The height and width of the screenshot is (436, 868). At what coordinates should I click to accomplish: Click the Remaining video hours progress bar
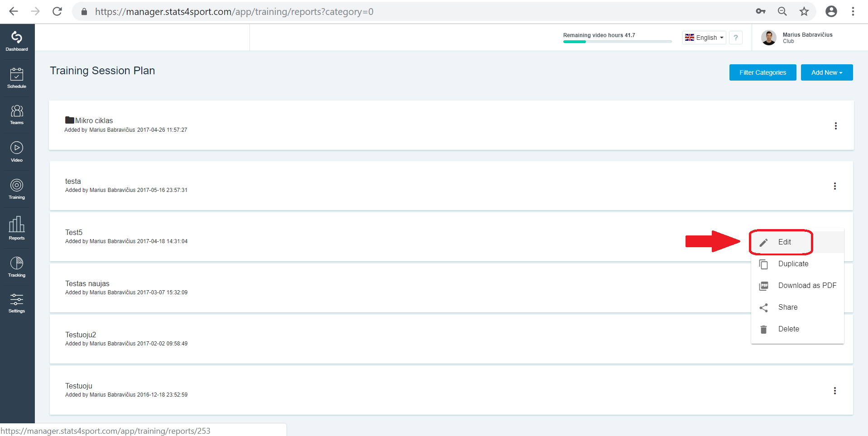tap(617, 42)
